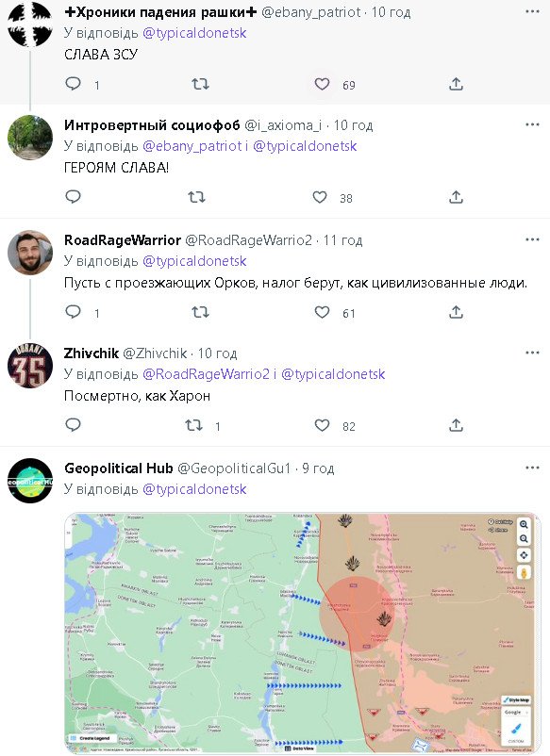Viewport: 550px width, 756px height.
Task: Open Zhivchik's jersey number 35 avatar
Action: 30,366
